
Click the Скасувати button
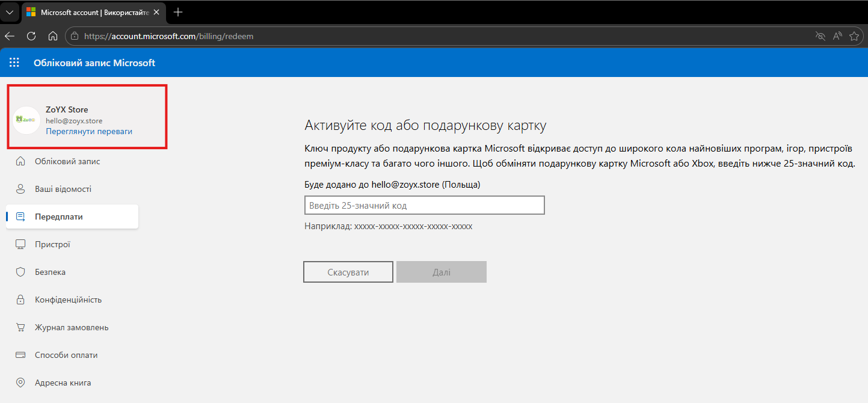click(348, 272)
